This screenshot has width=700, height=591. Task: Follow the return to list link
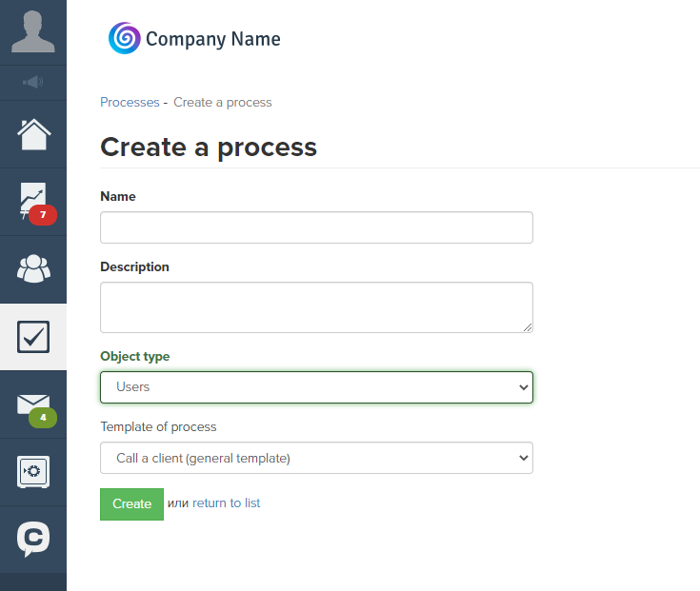click(227, 503)
